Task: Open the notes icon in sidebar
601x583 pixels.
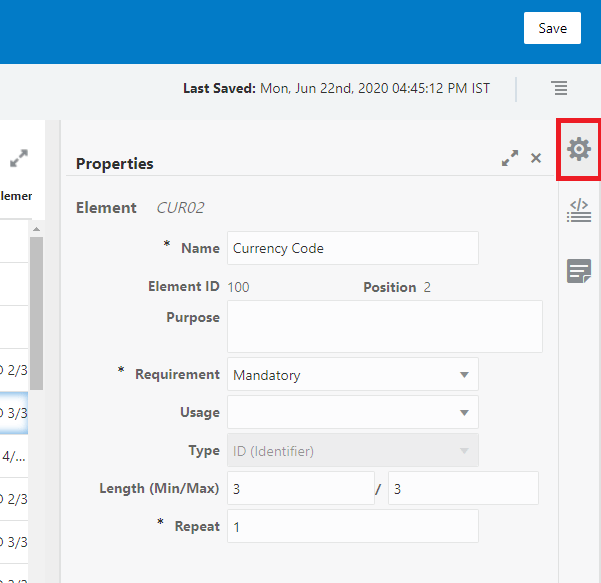Action: pyautogui.click(x=579, y=271)
